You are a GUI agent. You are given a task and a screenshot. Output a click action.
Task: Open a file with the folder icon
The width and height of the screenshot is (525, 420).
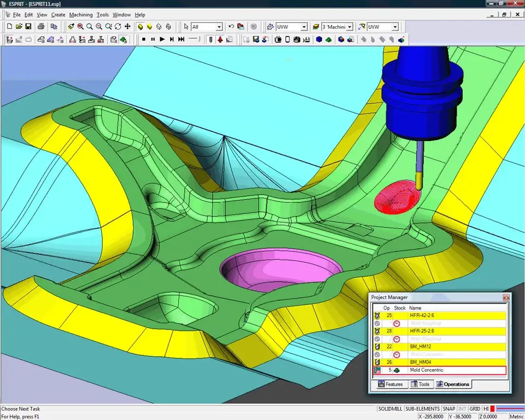click(x=19, y=26)
